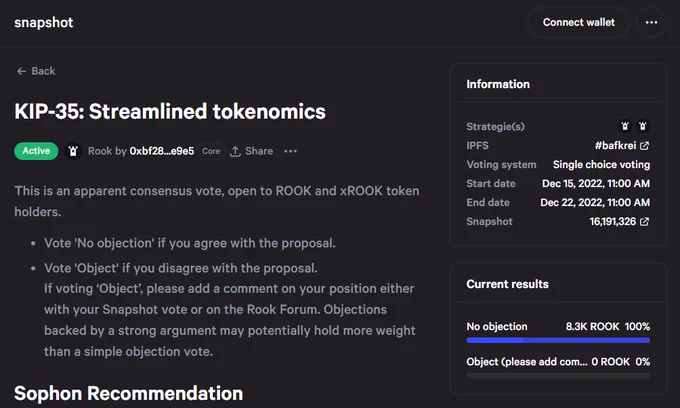Click the Back link
Image resolution: width=680 pixels, height=408 pixels.
pos(36,71)
